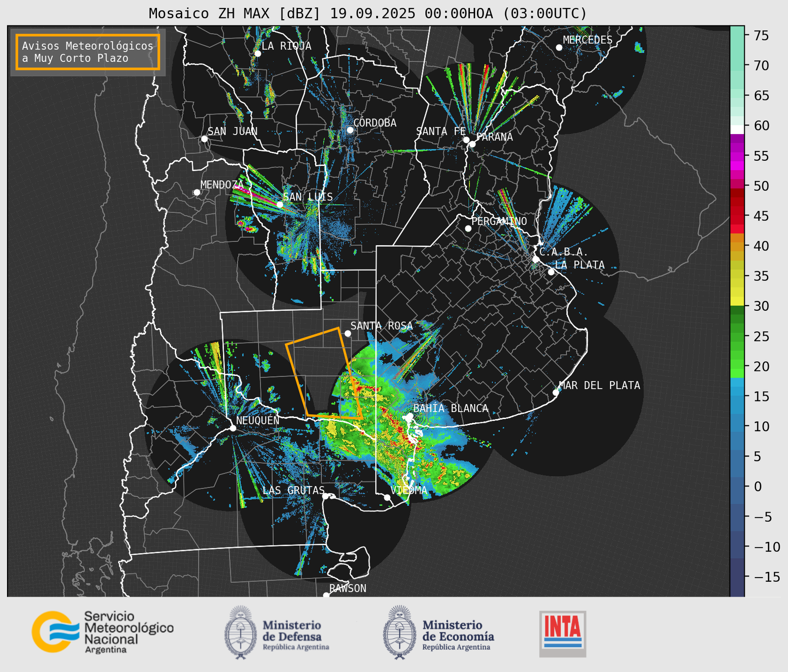This screenshot has height=672, width=788.
Task: Click the Servicio Meteorológico Nacional logo
Action: tap(102, 632)
